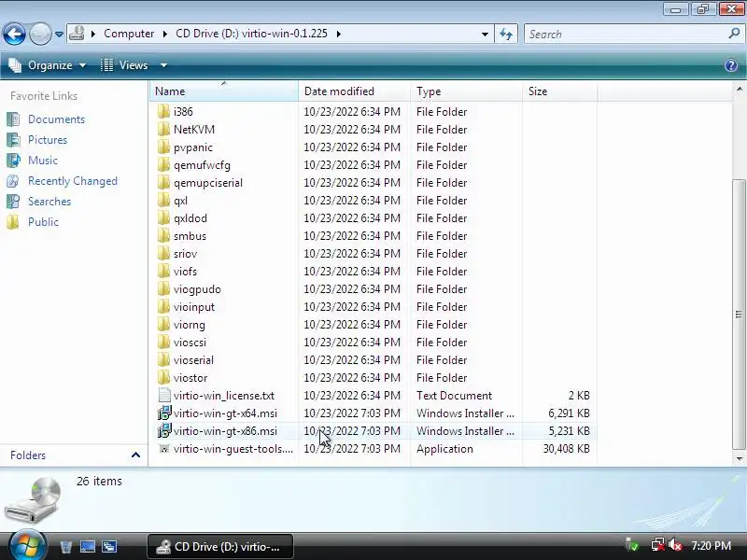Screen dimensions: 747x560
Task: Select the viorng folder name
Action: [x=190, y=325]
